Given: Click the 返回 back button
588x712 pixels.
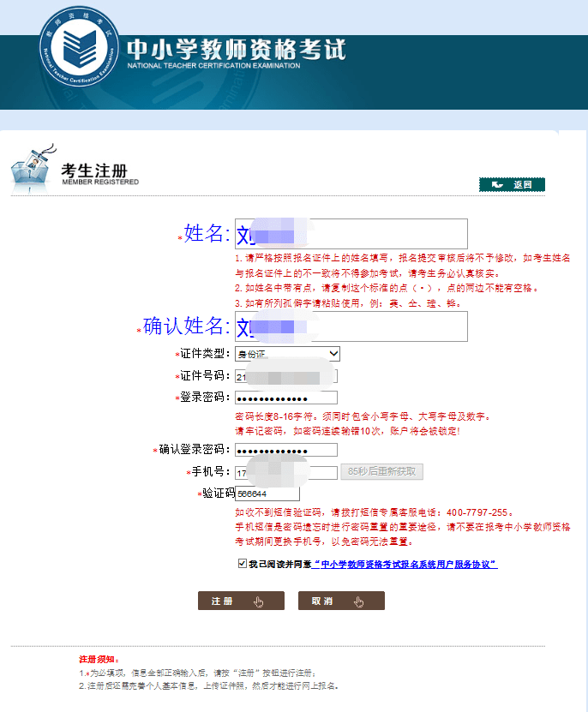Looking at the screenshot, I should [x=512, y=184].
